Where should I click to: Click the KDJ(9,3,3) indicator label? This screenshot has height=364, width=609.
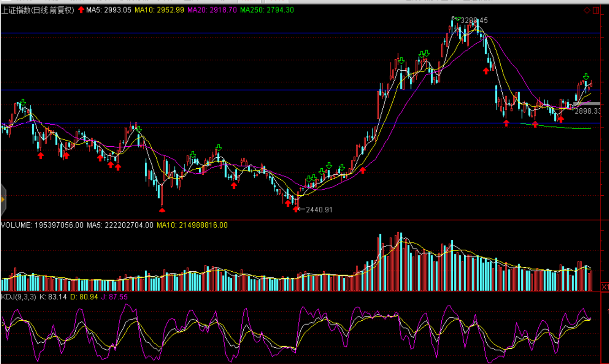coord(18,297)
